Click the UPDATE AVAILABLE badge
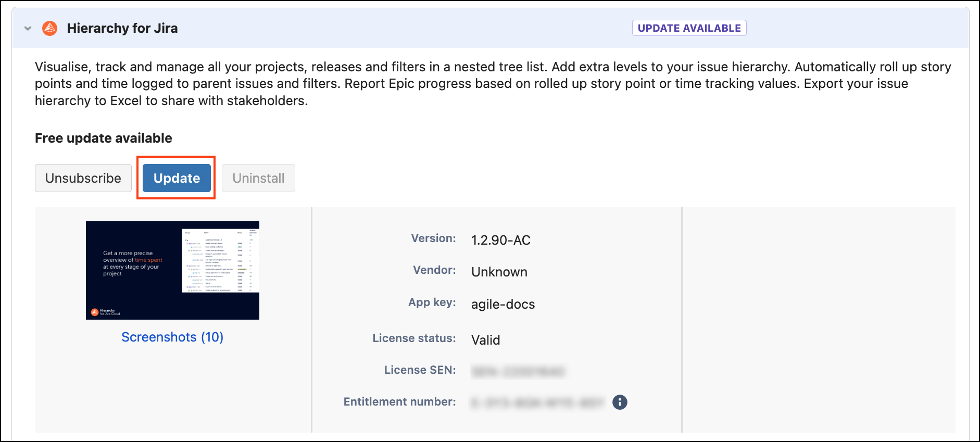This screenshot has height=442, width=980. (689, 28)
